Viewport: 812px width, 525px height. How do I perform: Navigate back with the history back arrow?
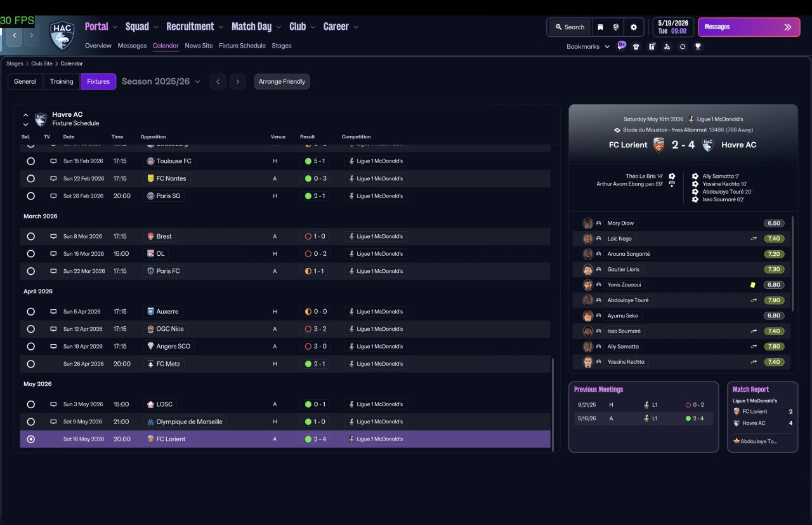coord(14,36)
